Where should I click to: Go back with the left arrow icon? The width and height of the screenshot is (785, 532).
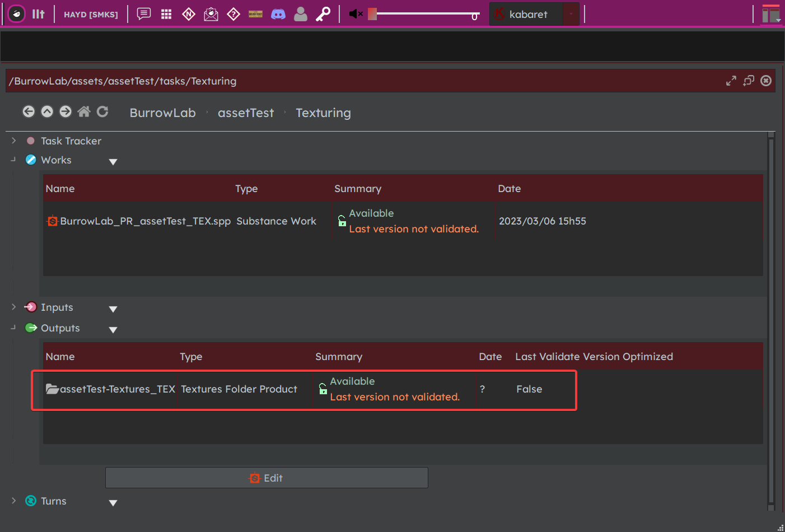click(x=29, y=111)
